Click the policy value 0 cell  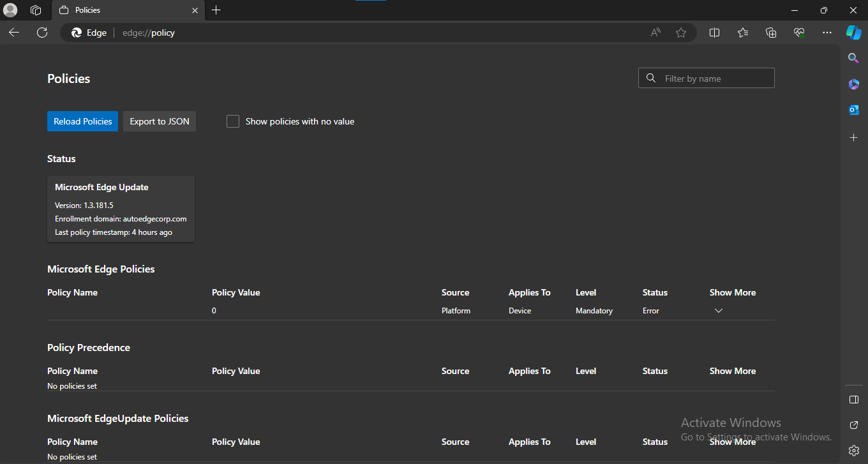(214, 311)
